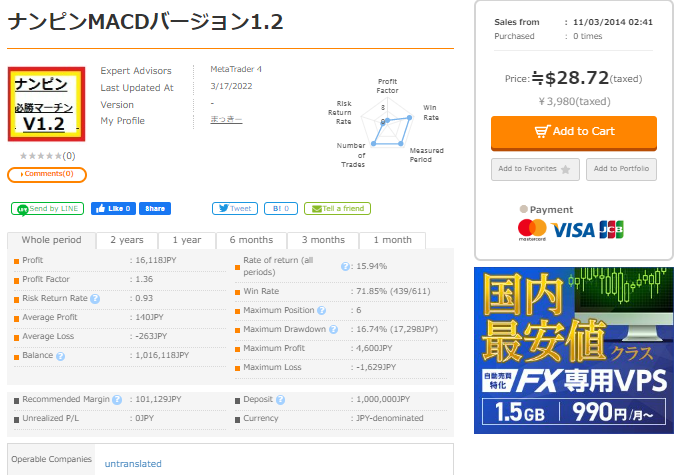The width and height of the screenshot is (678, 475).
Task: Open the product radar chart
Action: tap(388, 123)
